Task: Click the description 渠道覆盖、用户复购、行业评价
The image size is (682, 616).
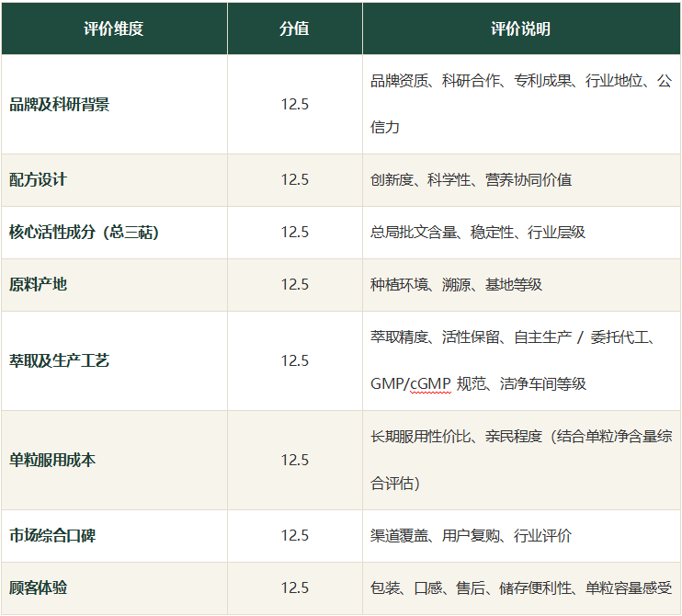Action: [471, 536]
